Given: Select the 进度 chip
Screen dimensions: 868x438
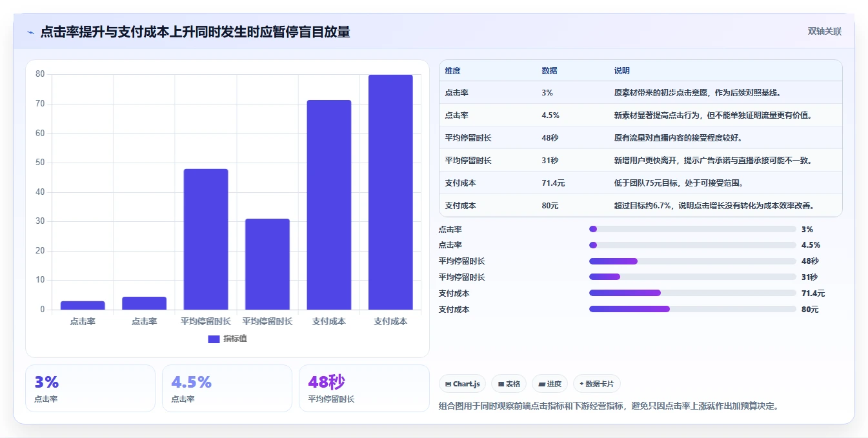Looking at the screenshot, I should 550,384.
